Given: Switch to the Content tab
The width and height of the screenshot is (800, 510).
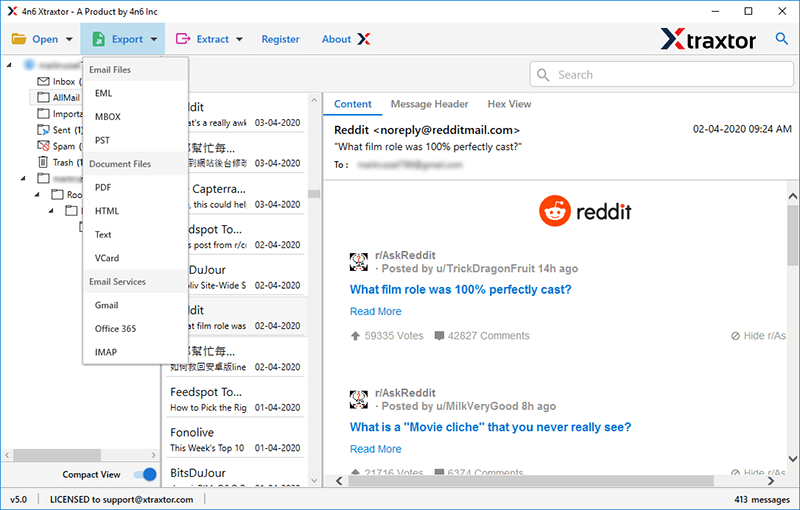Looking at the screenshot, I should pos(353,104).
